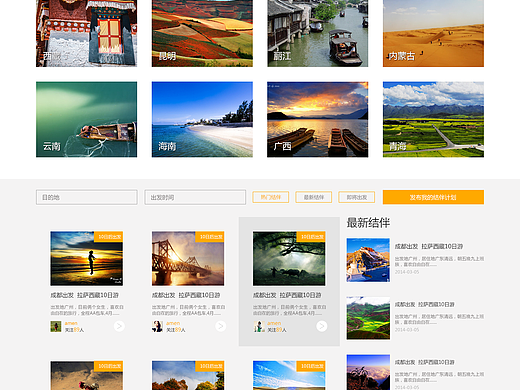Click the arrow icon on the sunset silhouette card
The width and height of the screenshot is (520, 390).
[119, 326]
